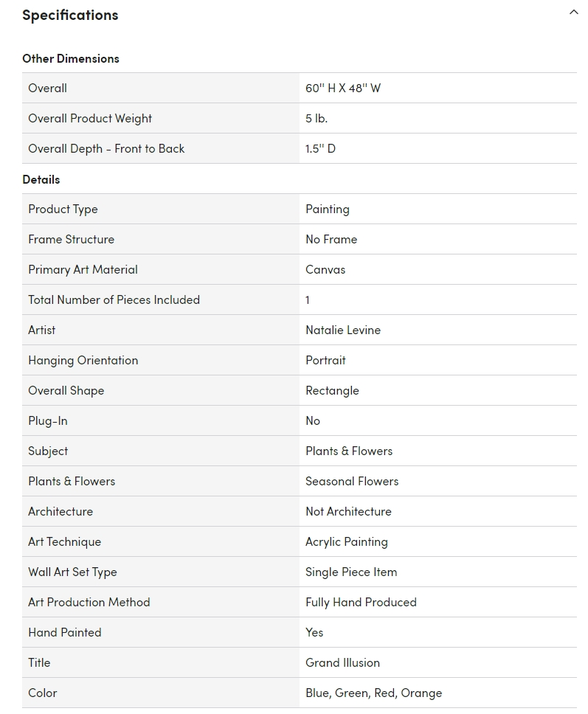Image resolution: width=588 pixels, height=714 pixels.
Task: Select the Product Type Painting value
Action: 328,209
